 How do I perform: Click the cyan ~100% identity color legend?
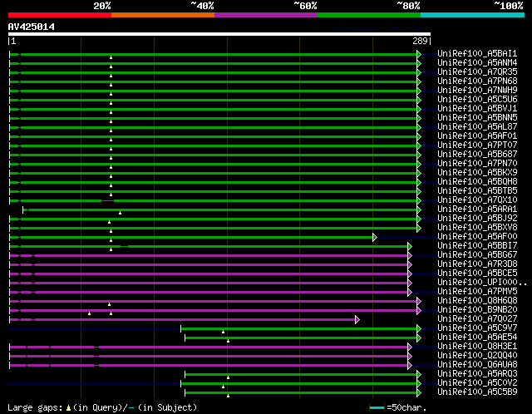[x=472, y=14]
